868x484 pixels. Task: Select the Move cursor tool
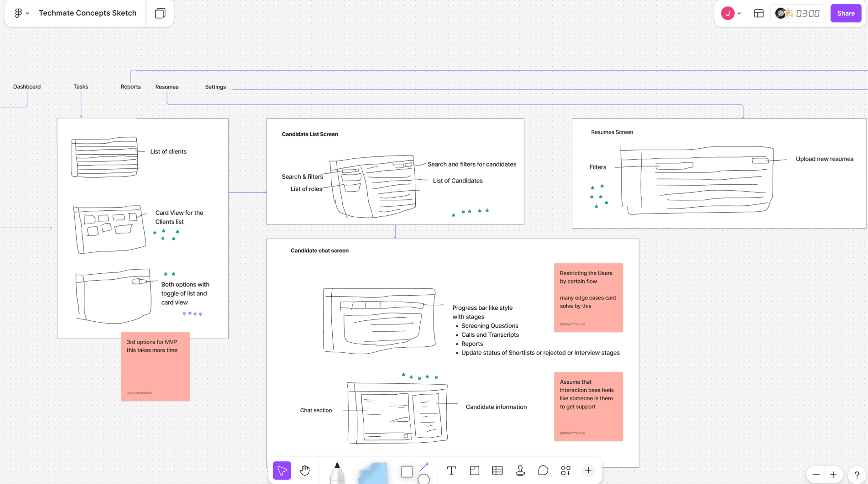point(282,470)
